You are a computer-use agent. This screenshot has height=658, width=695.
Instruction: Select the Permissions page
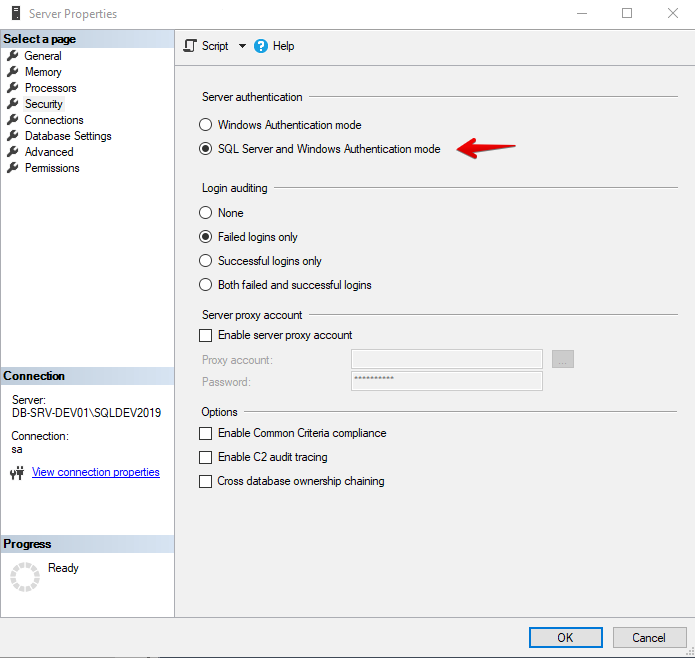pos(52,168)
